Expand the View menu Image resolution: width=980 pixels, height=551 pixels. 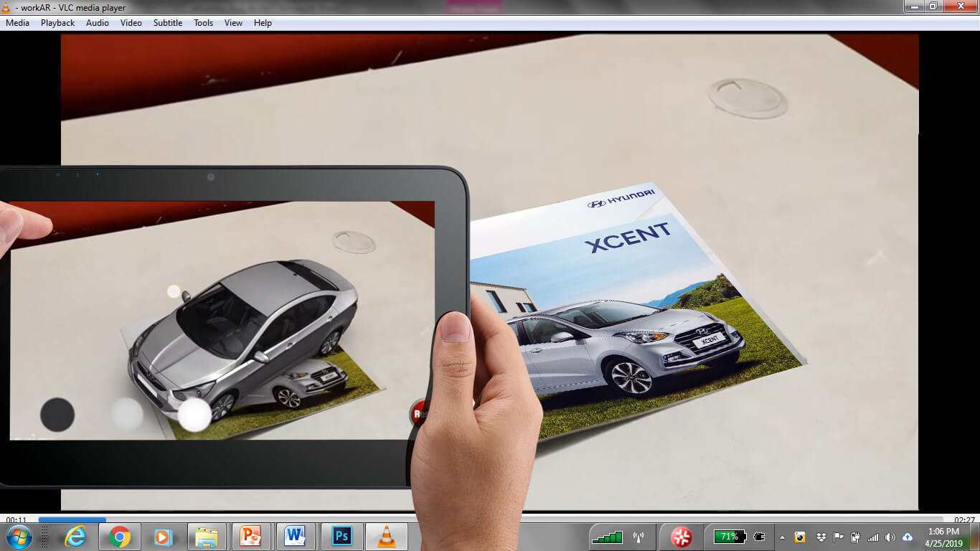(233, 23)
